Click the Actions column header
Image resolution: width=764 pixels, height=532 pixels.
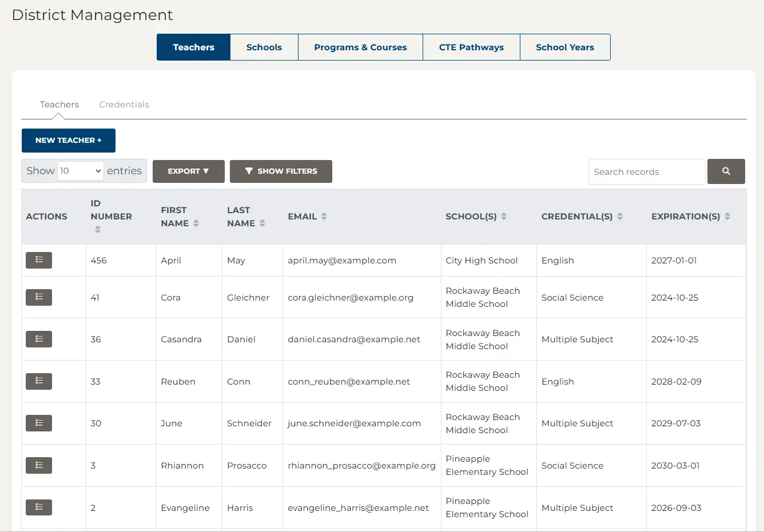46,217
